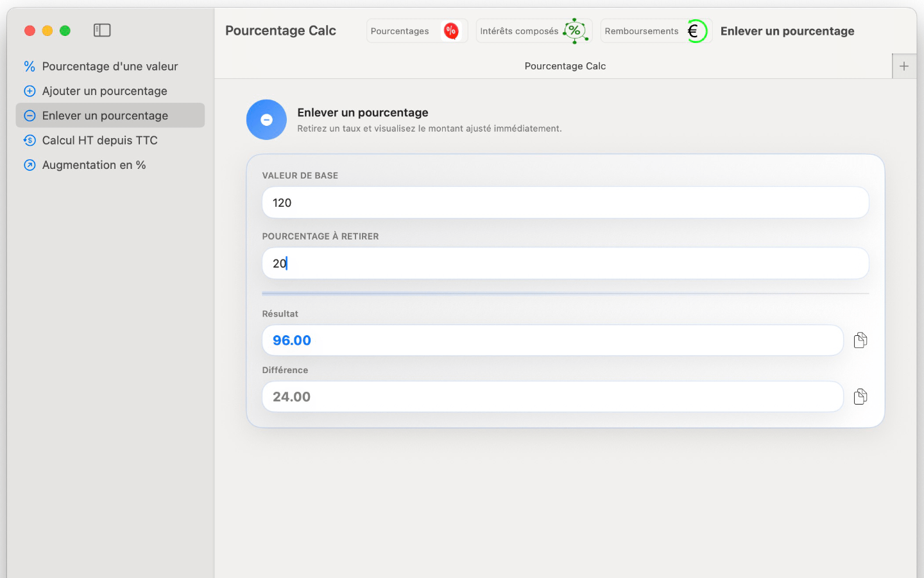Select the Pourcentage Calc tab
Screen dimensions: 924x578
coord(565,66)
